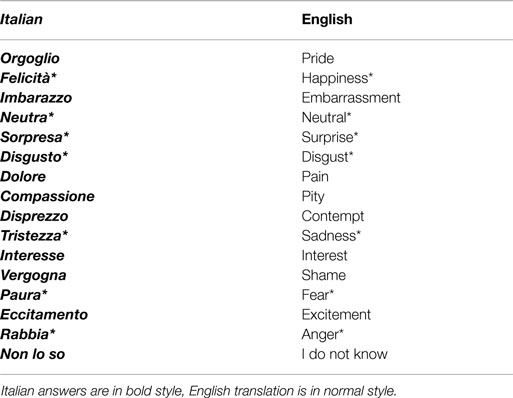Select the Non lo so entry

pos(33,354)
